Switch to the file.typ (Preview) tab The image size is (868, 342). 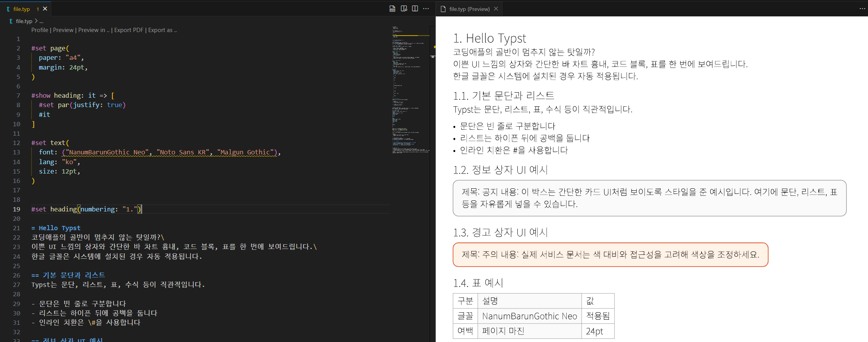(x=469, y=9)
